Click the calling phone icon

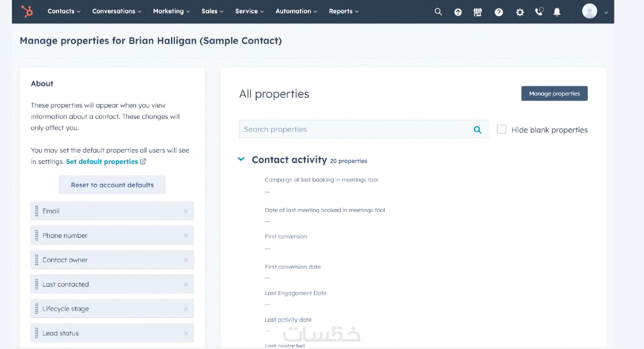pos(539,11)
